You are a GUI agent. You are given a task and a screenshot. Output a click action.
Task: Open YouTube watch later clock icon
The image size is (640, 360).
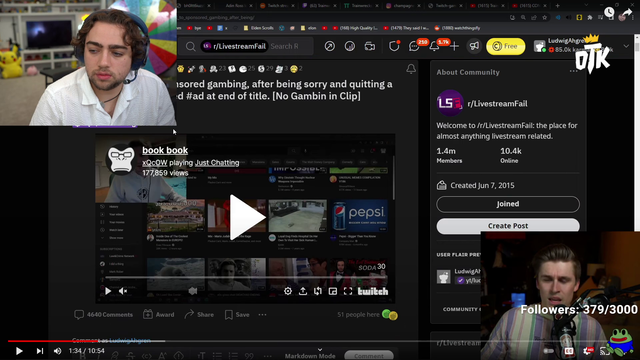[x=609, y=12]
